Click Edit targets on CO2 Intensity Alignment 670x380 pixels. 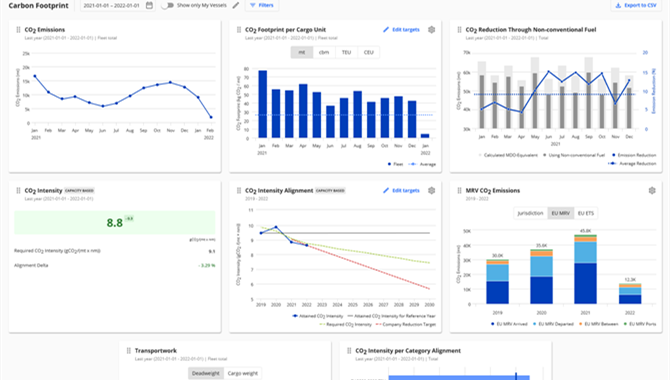(x=401, y=190)
